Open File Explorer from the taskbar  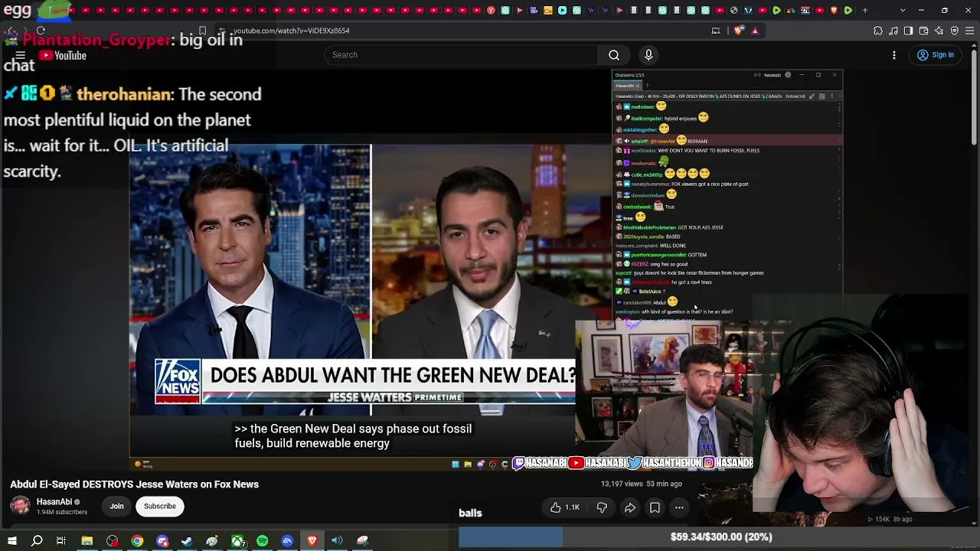[x=87, y=541]
